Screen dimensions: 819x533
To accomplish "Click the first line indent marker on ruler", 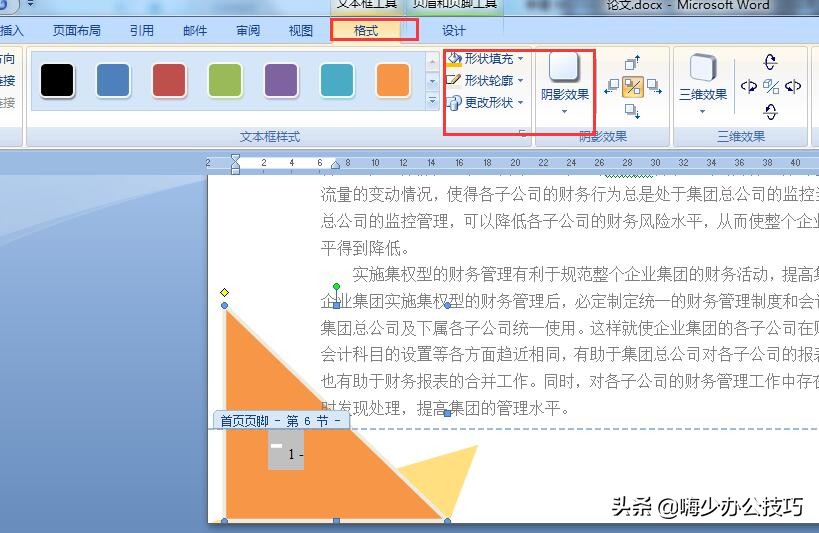I will [236, 158].
